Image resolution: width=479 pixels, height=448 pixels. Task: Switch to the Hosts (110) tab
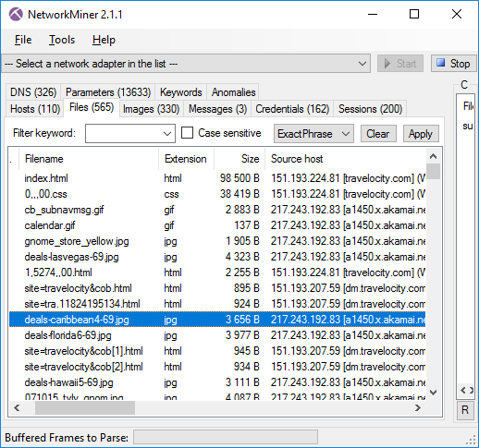[35, 109]
